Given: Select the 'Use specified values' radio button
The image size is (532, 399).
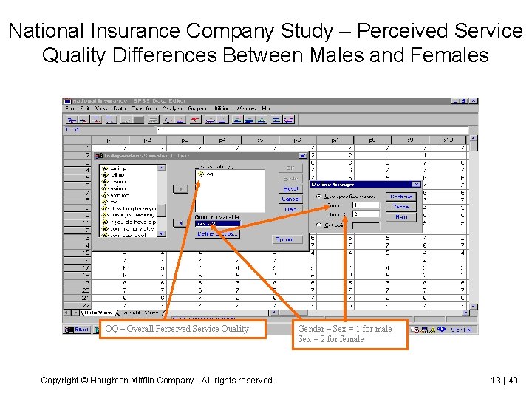Looking at the screenshot, I should click(x=319, y=196).
